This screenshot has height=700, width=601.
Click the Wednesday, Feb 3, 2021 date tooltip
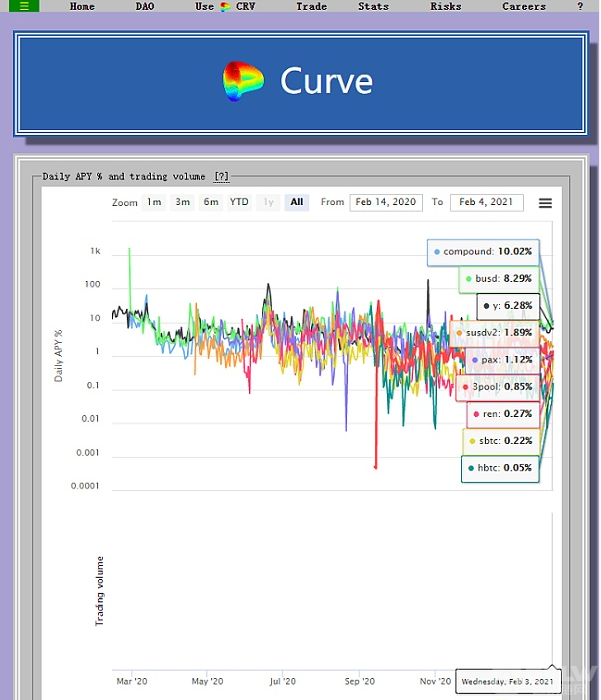tap(508, 681)
